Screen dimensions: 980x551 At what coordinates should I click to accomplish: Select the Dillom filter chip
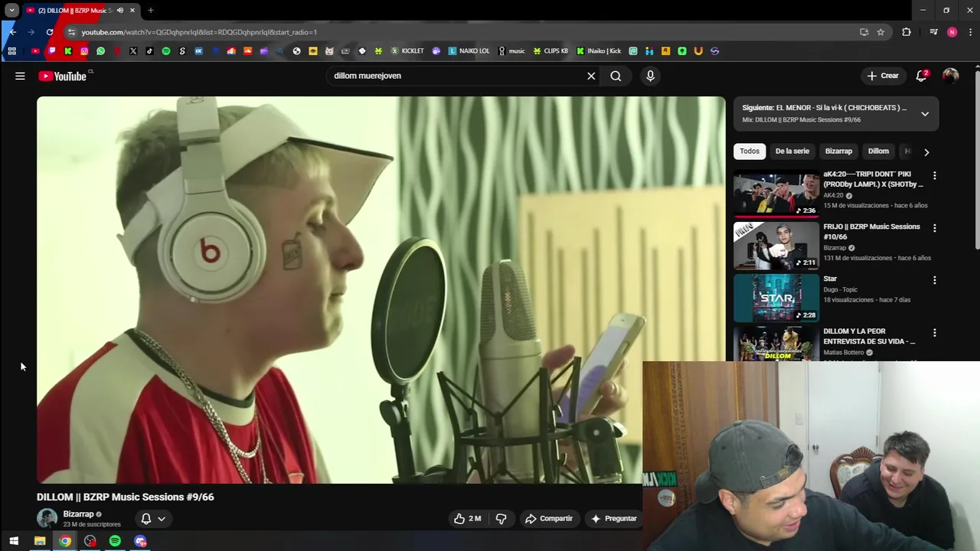(878, 151)
